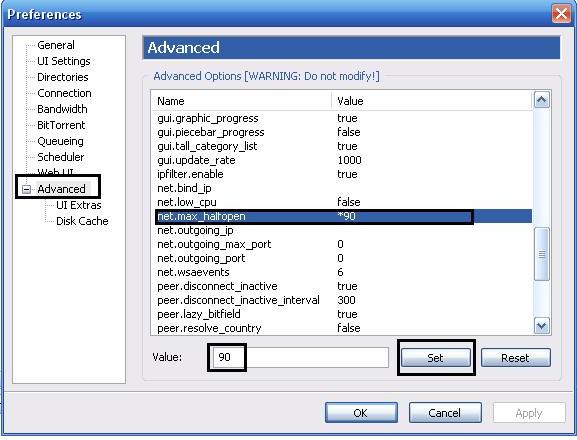Open the General preferences page
The height and width of the screenshot is (440, 577).
click(56, 45)
